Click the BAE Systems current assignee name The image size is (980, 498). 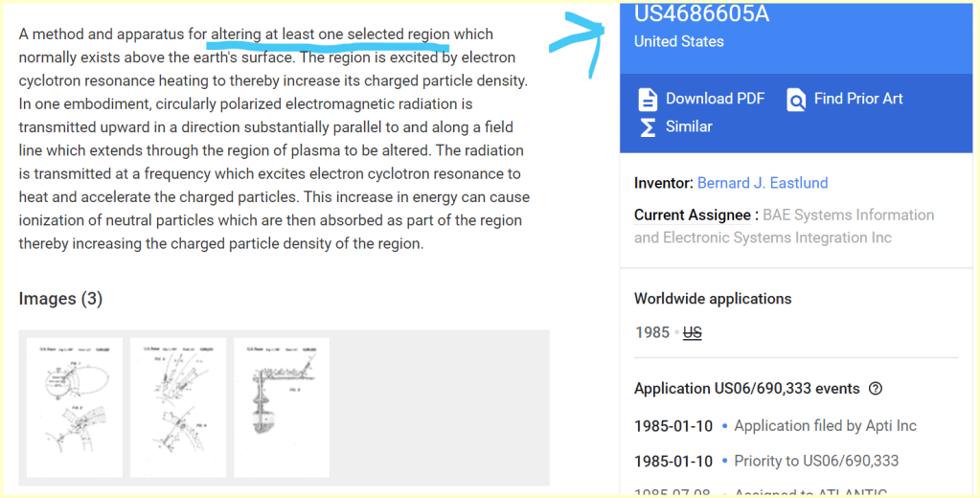[784, 226]
